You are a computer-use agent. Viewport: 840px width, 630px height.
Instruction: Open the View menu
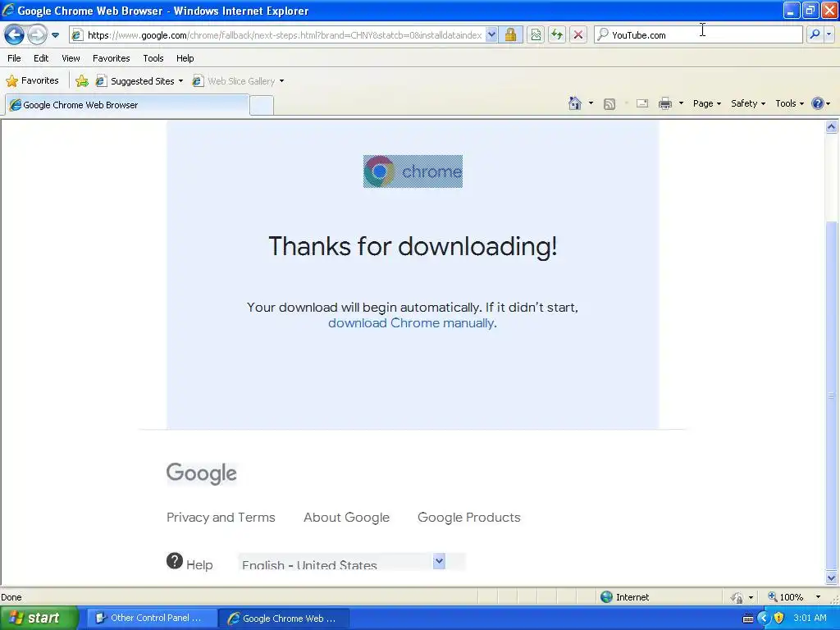[71, 58]
